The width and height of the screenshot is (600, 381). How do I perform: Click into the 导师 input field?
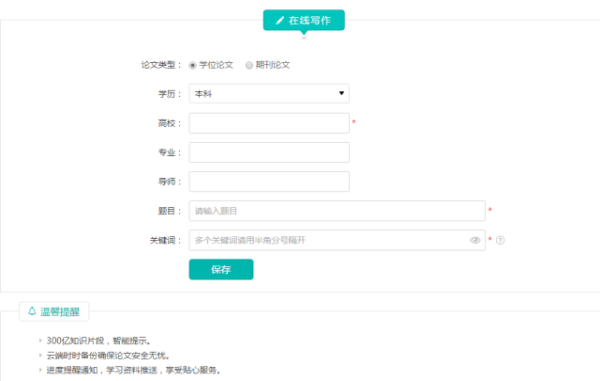point(269,181)
